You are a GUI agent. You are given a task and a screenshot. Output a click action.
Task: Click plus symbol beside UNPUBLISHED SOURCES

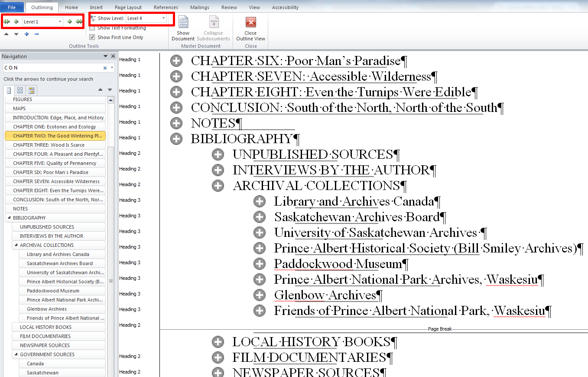[x=218, y=154]
